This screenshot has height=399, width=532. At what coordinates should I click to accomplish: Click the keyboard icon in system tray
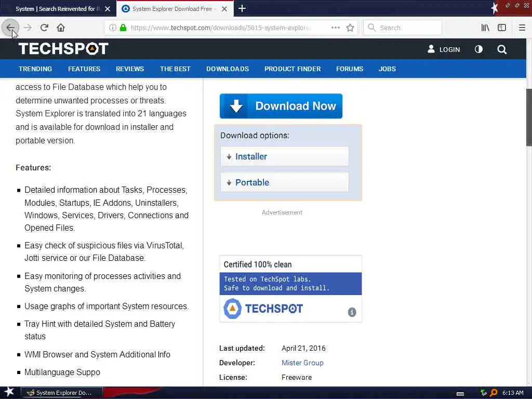(460, 394)
